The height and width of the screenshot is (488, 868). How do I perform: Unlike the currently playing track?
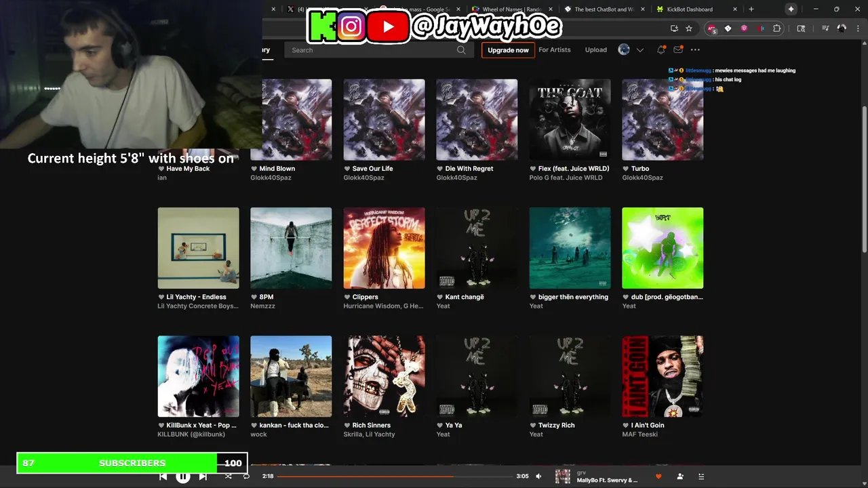click(x=658, y=476)
